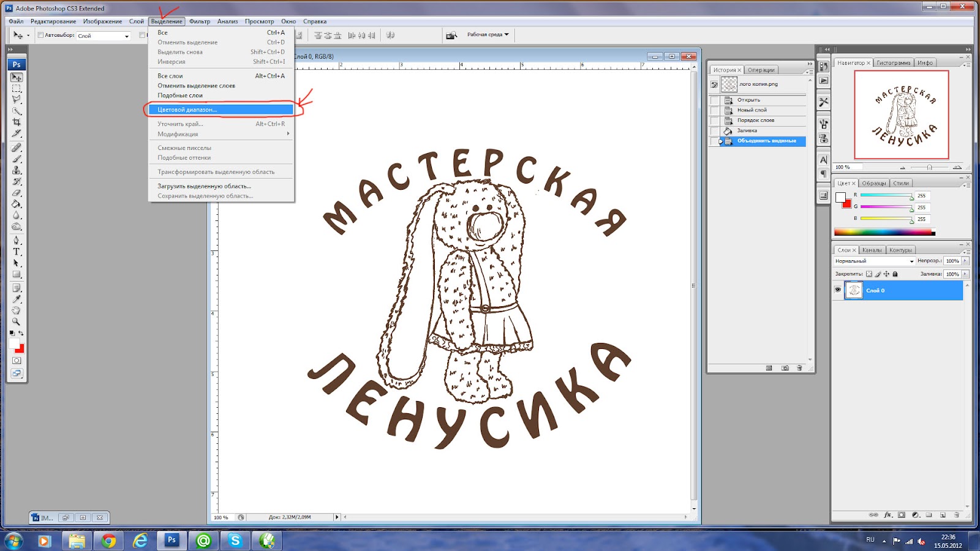Expand the Рабочая среда workspace dropdown
Image resolution: width=980 pixels, height=551 pixels.
pos(488,35)
